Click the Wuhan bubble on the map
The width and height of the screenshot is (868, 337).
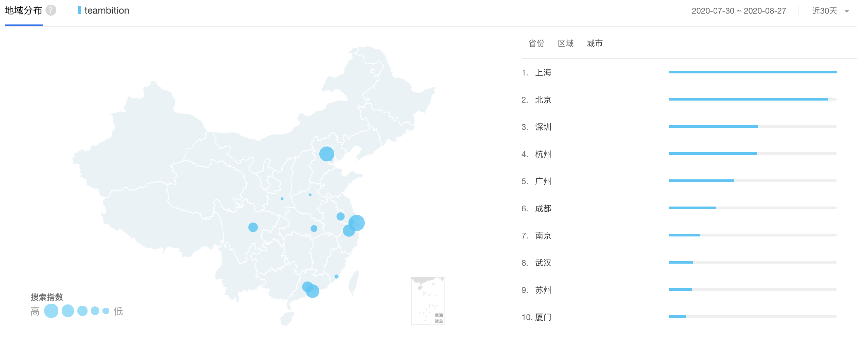point(314,229)
